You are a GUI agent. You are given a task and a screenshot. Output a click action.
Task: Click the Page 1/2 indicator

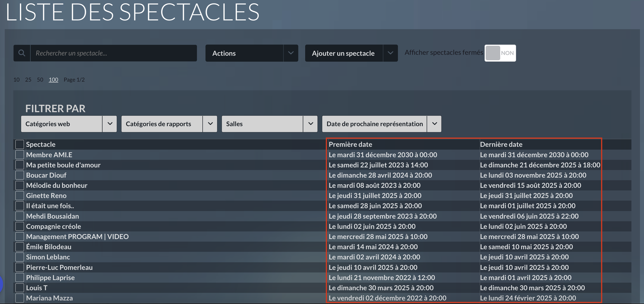click(x=74, y=79)
